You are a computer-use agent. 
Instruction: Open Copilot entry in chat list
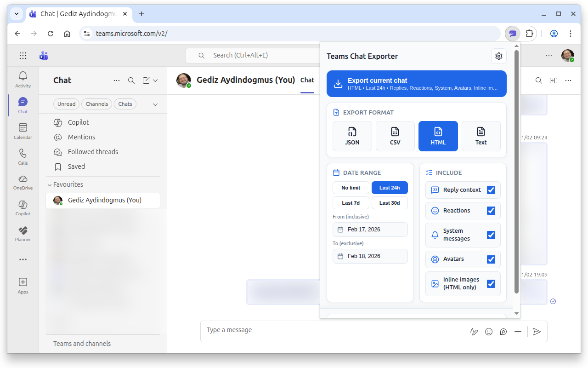point(103,122)
